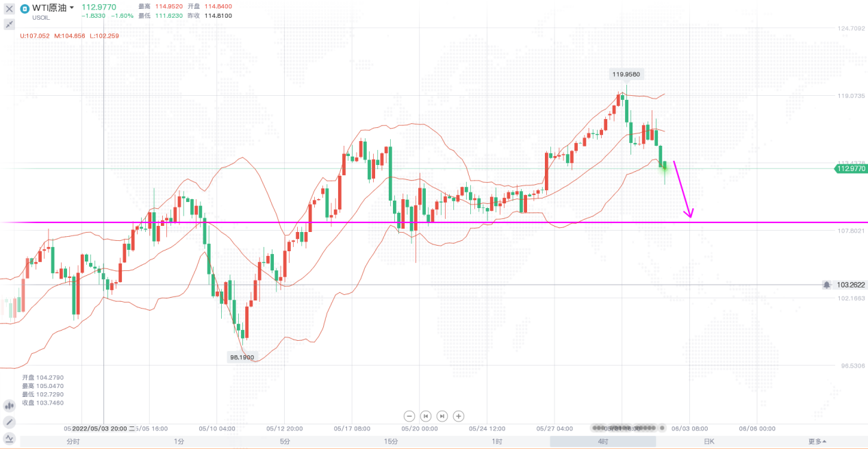Open the WTI原油 symbol dropdown

72,8
